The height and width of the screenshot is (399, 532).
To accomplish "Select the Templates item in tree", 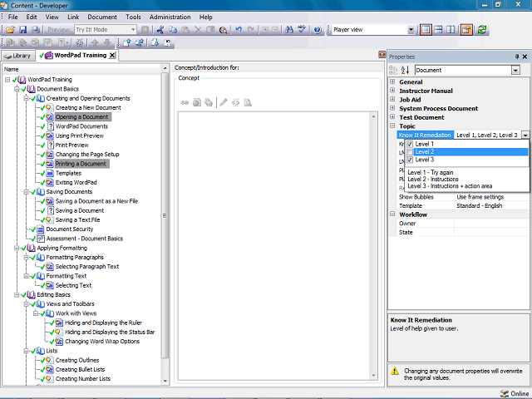I will click(x=68, y=173).
